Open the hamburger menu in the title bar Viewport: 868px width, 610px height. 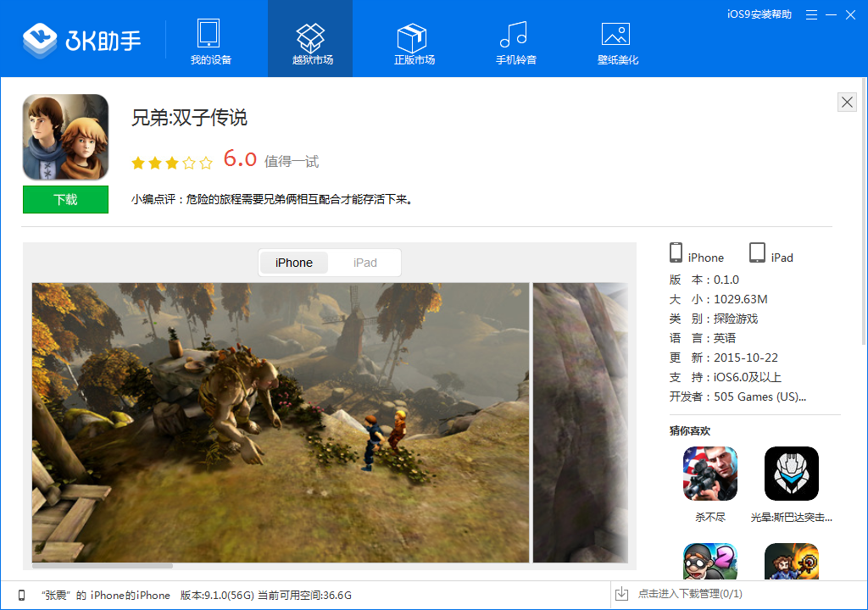coord(811,15)
